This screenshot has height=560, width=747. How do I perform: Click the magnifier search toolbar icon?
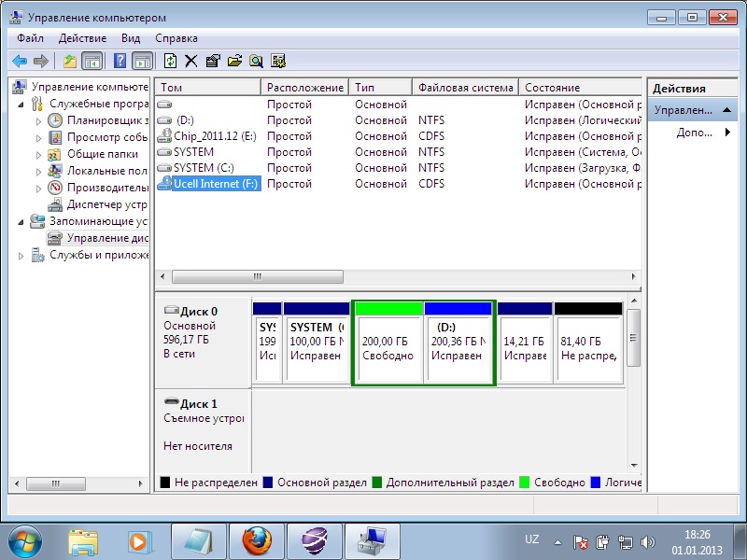[x=255, y=61]
